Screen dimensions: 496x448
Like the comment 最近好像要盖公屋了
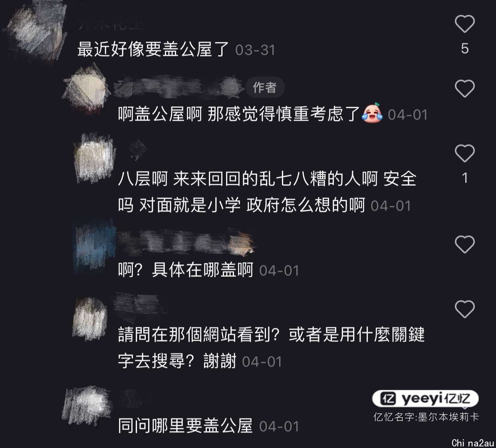tap(465, 24)
